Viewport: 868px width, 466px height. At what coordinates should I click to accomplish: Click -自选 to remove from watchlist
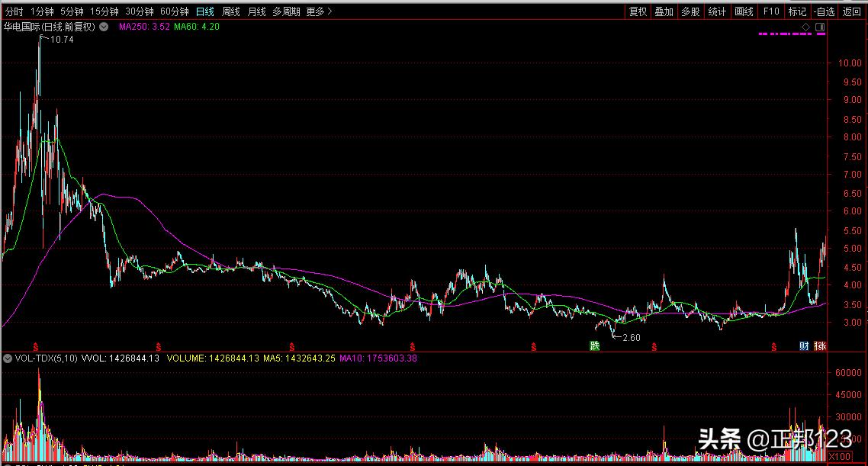pos(825,11)
